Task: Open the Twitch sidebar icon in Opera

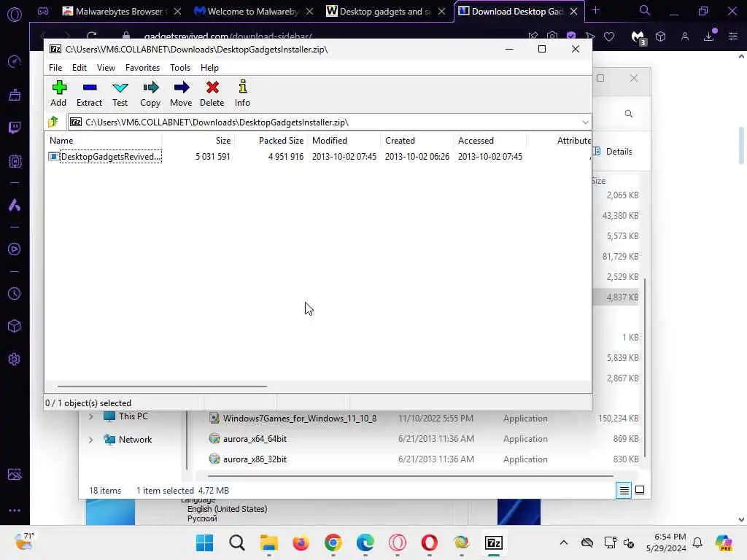Action: (x=15, y=128)
